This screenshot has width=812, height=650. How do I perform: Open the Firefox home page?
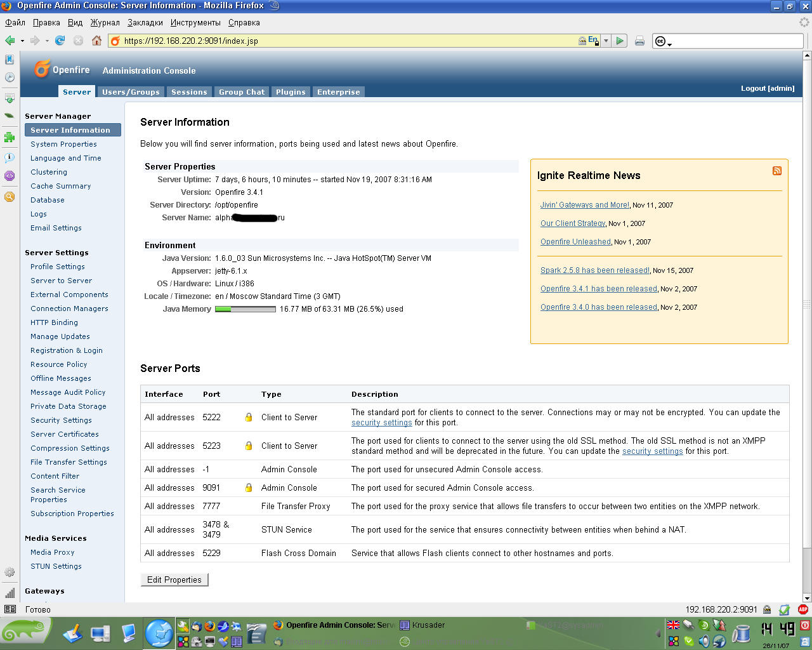[x=96, y=41]
